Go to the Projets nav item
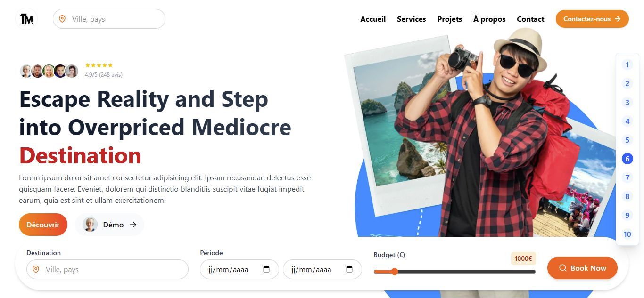This screenshot has height=298, width=644. click(449, 19)
